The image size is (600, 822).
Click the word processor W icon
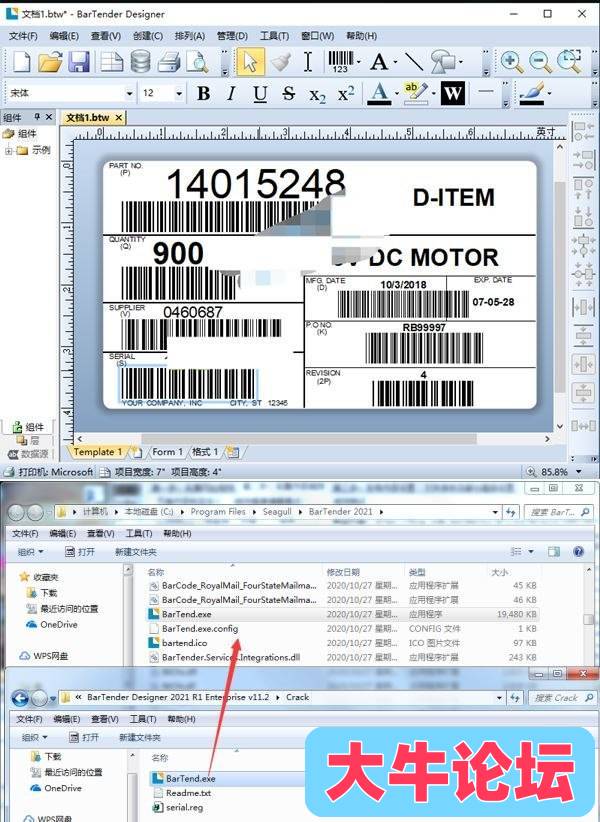453,93
